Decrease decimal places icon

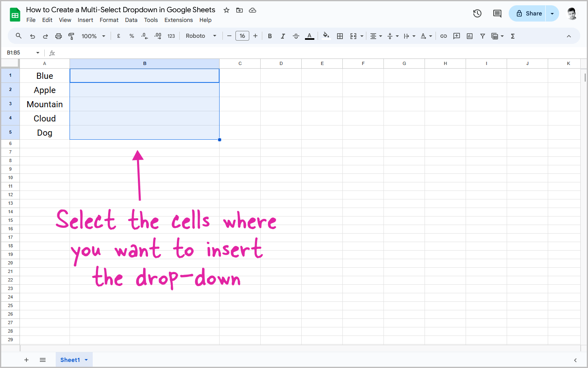click(145, 36)
